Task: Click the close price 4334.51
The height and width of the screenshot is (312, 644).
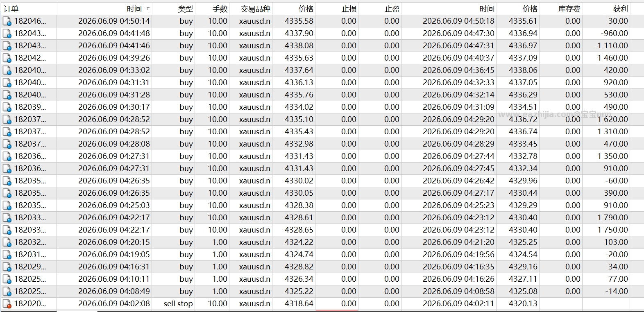Action: coord(523,107)
